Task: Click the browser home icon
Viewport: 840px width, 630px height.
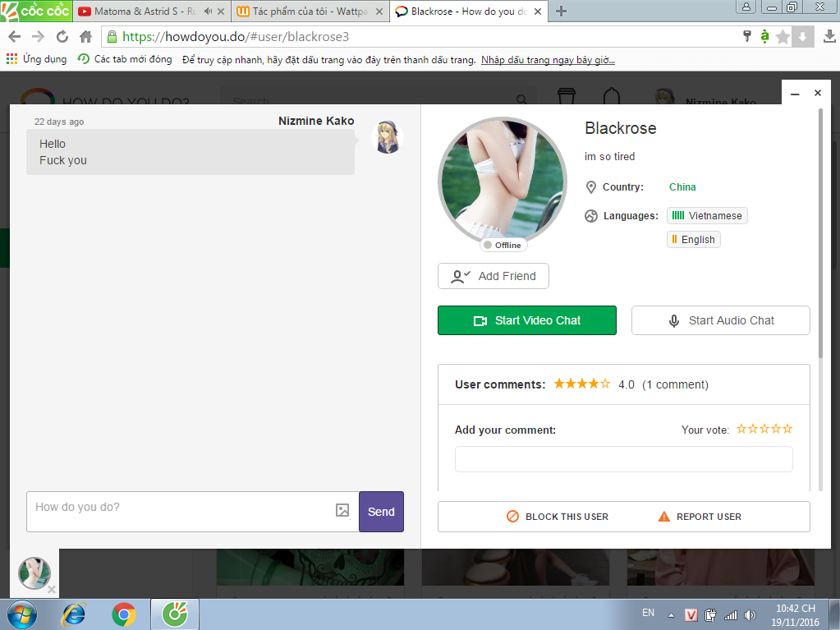Action: tap(85, 37)
